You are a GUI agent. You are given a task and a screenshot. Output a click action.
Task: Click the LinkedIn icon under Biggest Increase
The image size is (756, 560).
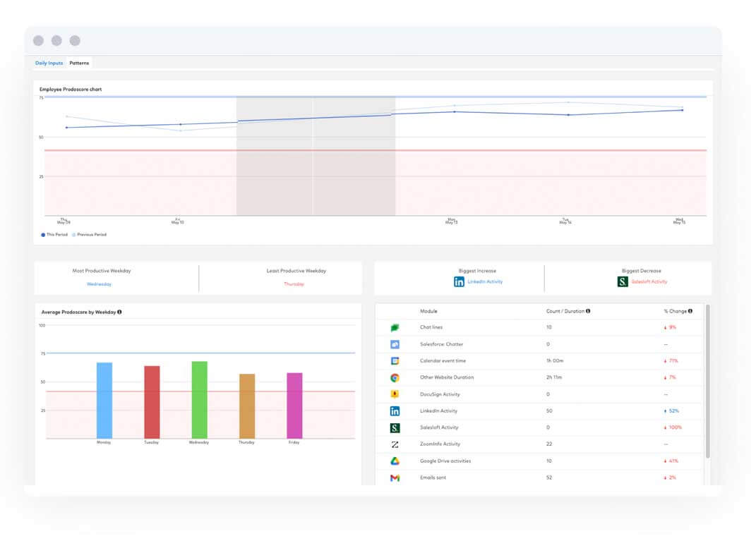pos(459,281)
